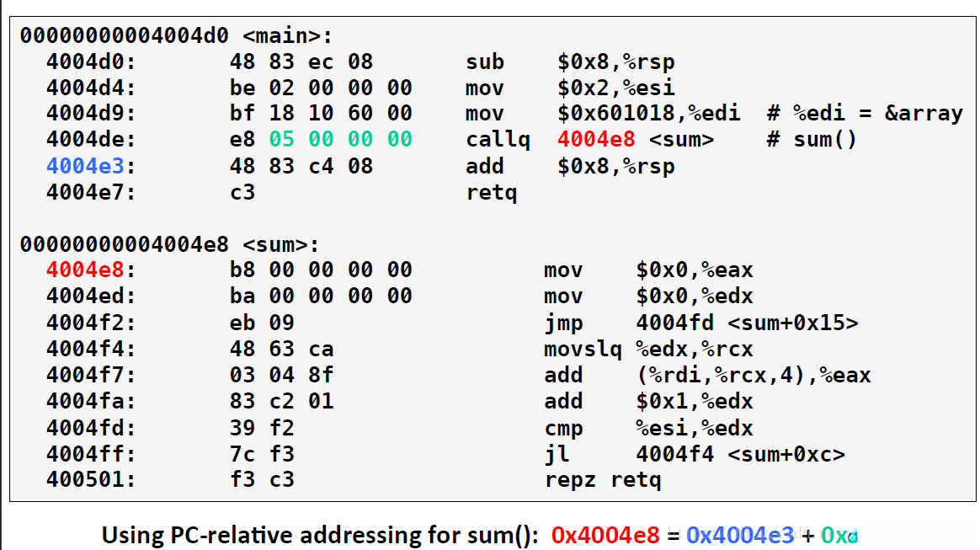Click the bytes '7c f3'
The height and width of the screenshot is (550, 980).
tap(262, 454)
